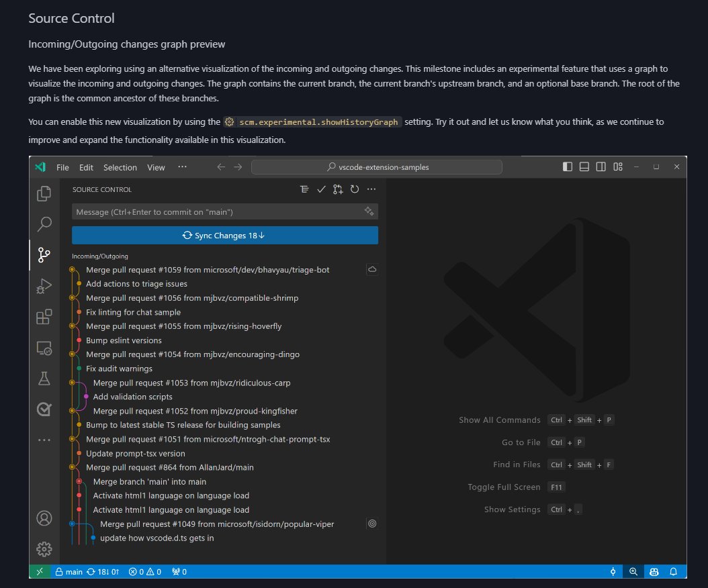Open the customize layout control
Image resolution: width=708 pixels, height=588 pixels.
click(x=618, y=167)
